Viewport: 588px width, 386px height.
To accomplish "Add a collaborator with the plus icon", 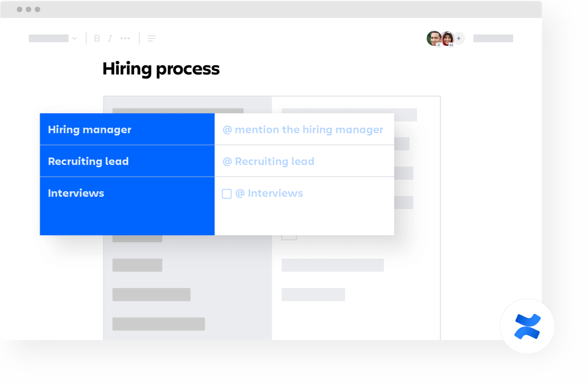I will point(459,38).
